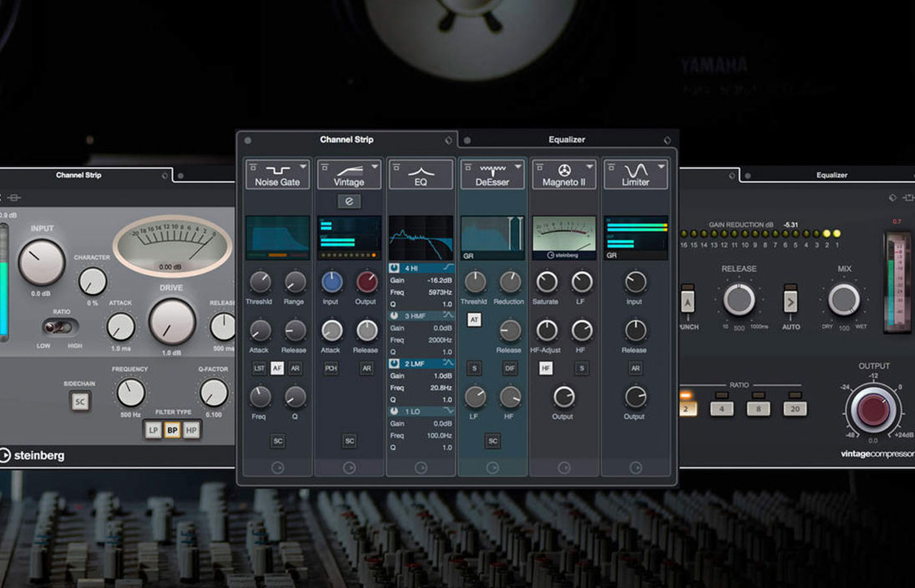Click ratio 4 button in vintage compressor

722,408
